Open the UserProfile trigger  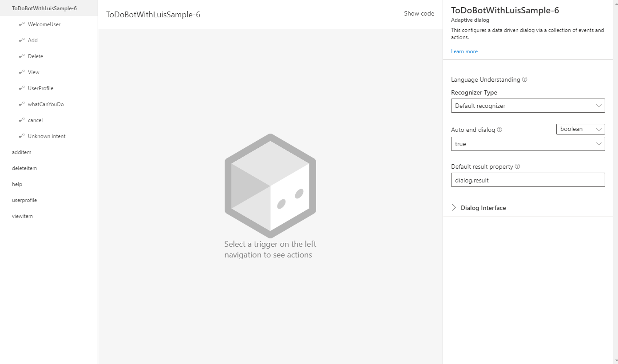click(49, 88)
